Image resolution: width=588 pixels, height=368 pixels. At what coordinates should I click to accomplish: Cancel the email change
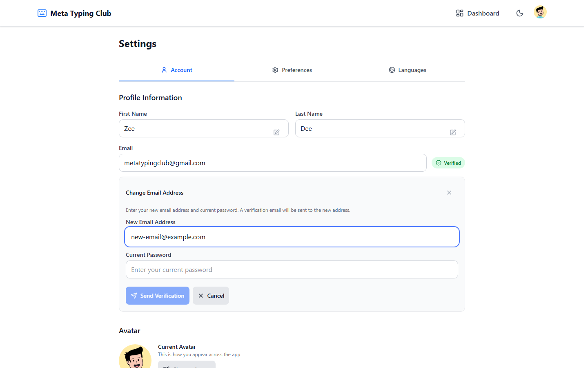click(211, 296)
